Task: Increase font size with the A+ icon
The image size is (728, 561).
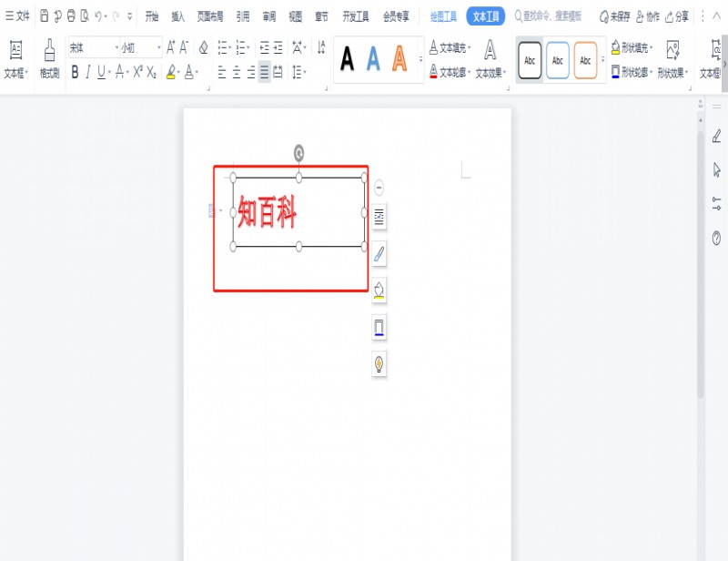Action: pyautogui.click(x=171, y=47)
